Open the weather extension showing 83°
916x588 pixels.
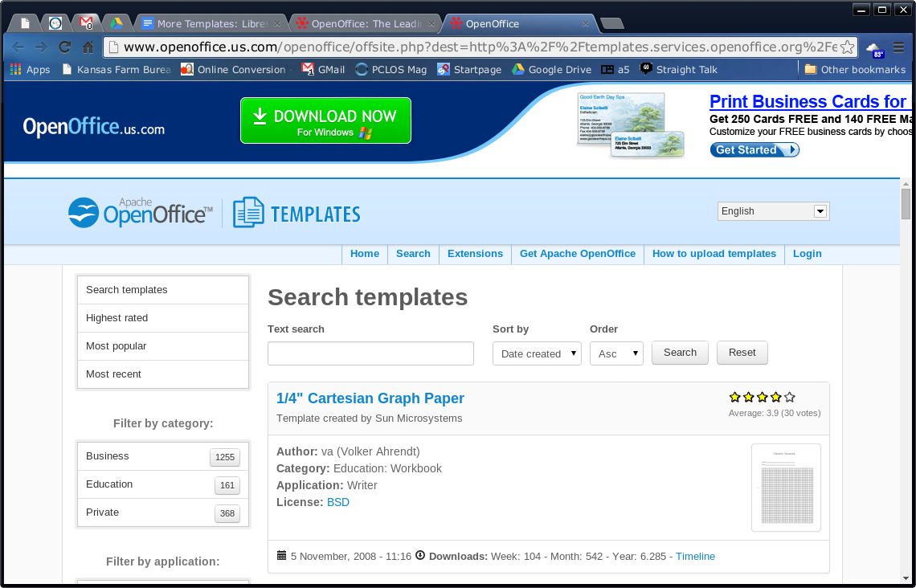pos(875,49)
